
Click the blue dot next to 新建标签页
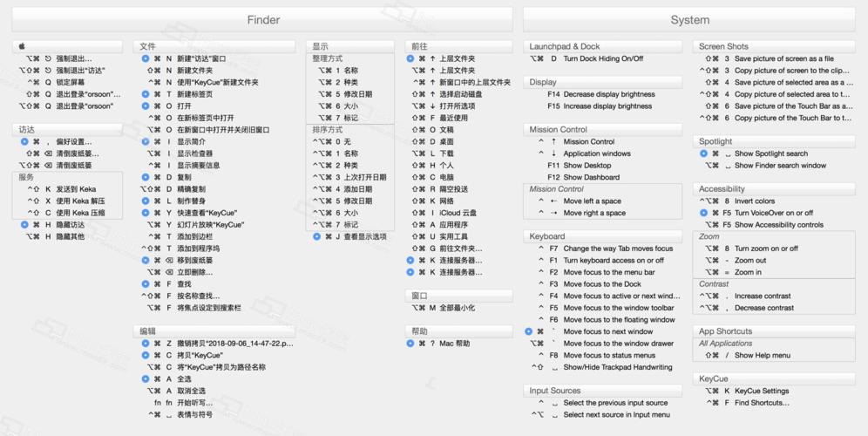145,94
